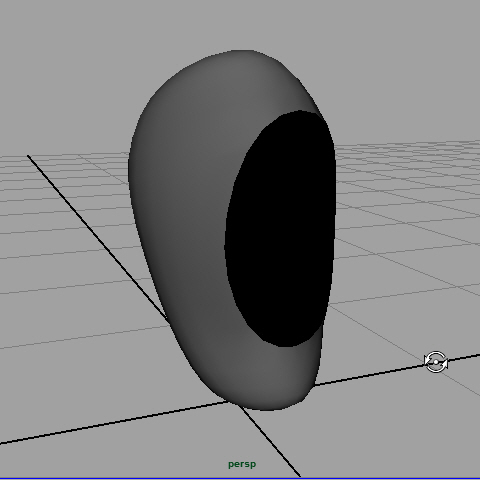
Task: Click the blue viewport border line
Action: tap(240, 479)
